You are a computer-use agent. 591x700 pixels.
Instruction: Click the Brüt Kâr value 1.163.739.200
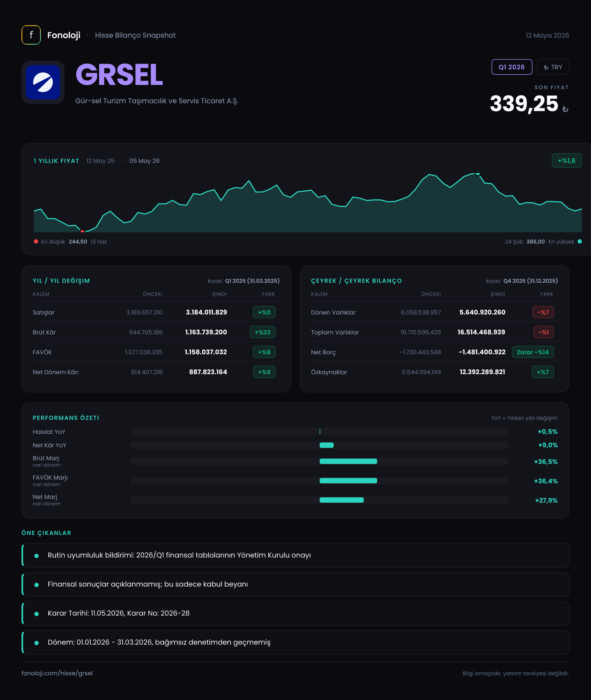click(x=206, y=332)
